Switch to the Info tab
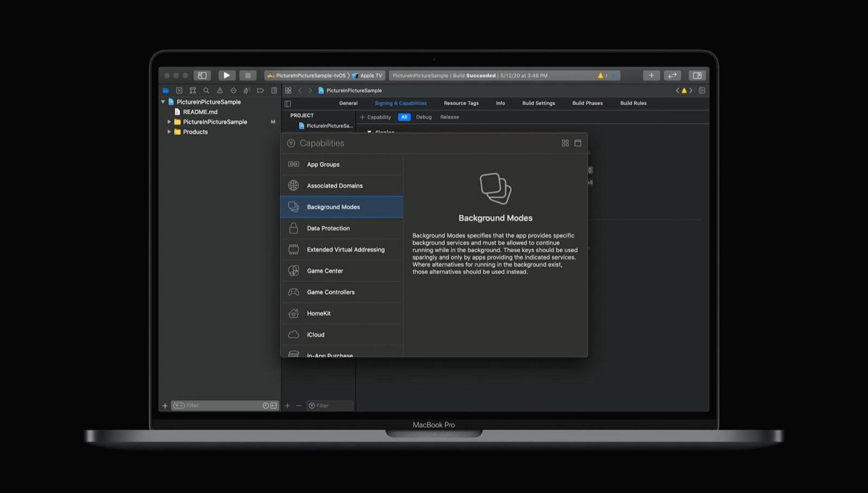 tap(500, 103)
